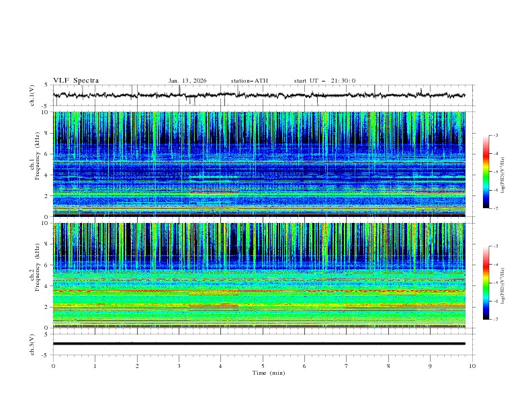Click the upper color bar's log(PSD) label
The image size is (532, 411).
[502, 176]
